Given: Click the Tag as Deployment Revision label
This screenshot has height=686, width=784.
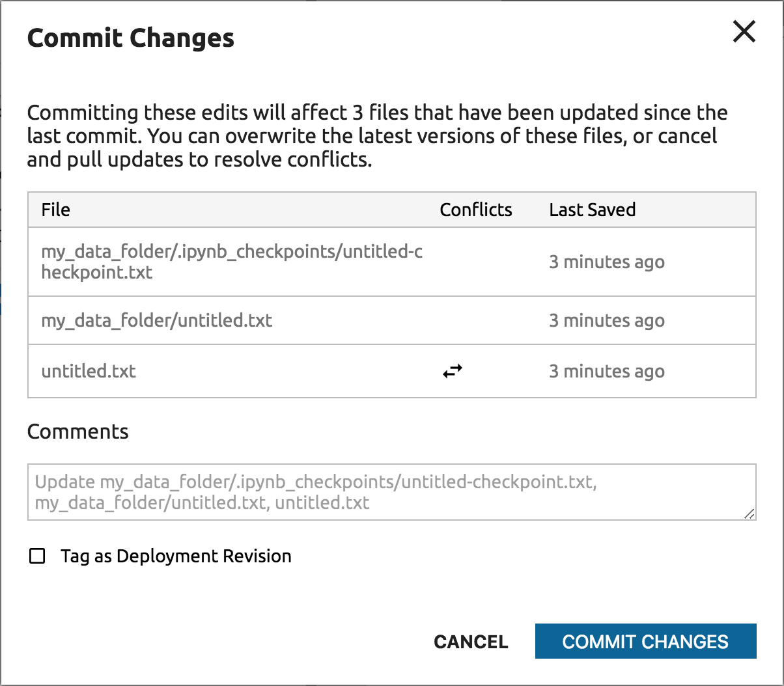Looking at the screenshot, I should (x=176, y=556).
